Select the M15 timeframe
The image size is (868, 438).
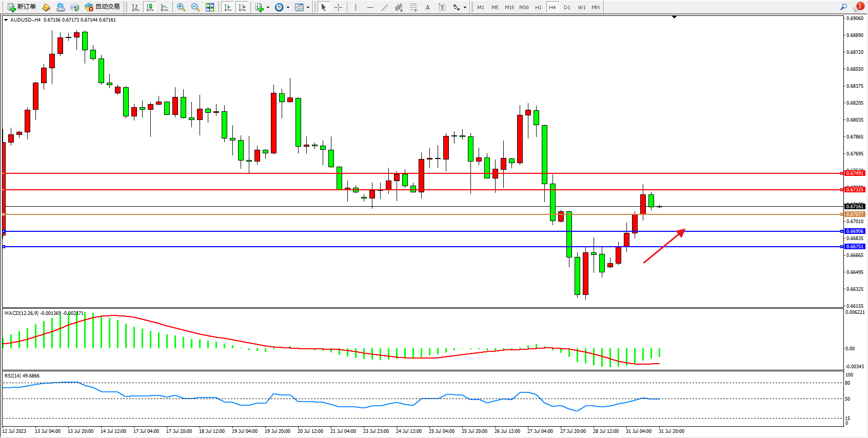(509, 7)
